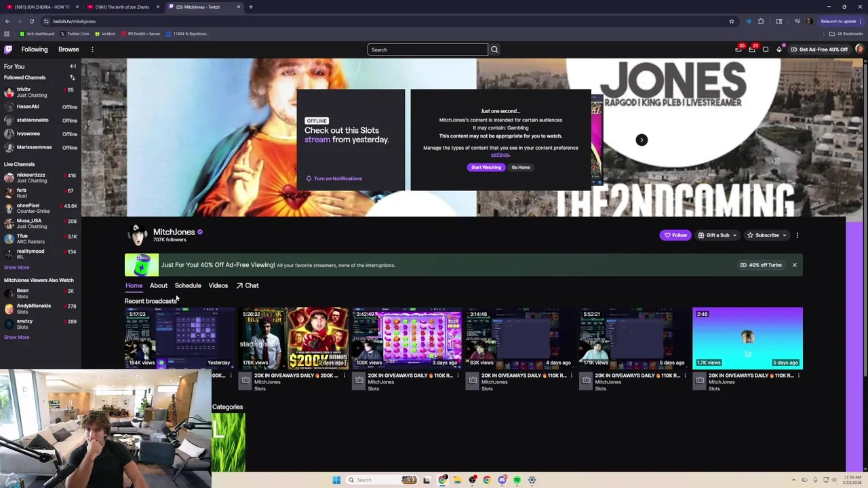Image resolution: width=868 pixels, height=488 pixels.
Task: Open the Subscribe dropdown
Action: pyautogui.click(x=767, y=235)
